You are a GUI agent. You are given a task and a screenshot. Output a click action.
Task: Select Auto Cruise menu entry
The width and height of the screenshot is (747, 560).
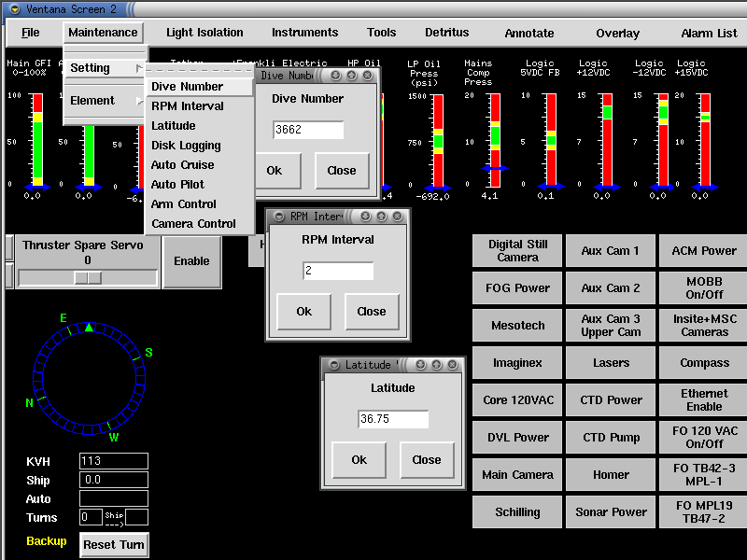click(199, 165)
